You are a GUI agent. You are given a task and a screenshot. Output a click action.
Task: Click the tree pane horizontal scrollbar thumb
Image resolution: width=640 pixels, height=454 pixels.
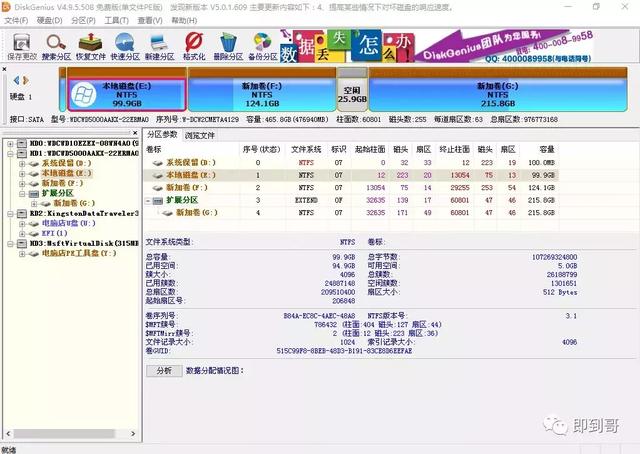coord(64,433)
